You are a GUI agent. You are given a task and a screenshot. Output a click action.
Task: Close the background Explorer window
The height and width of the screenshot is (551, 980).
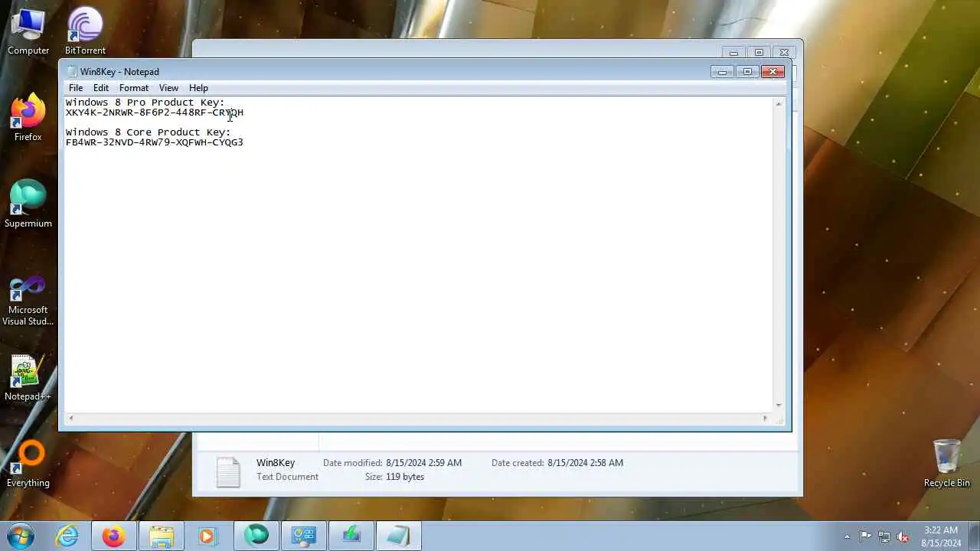click(784, 53)
